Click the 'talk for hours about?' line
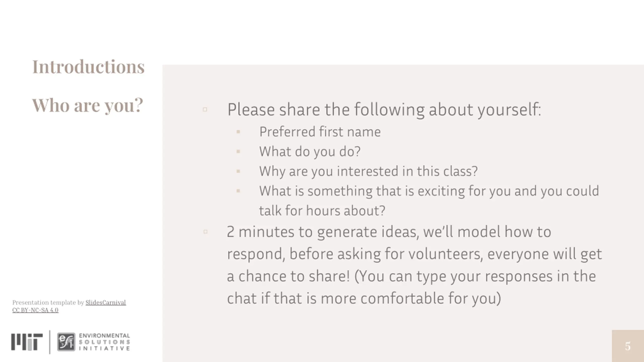The height and width of the screenshot is (362, 644). (322, 210)
